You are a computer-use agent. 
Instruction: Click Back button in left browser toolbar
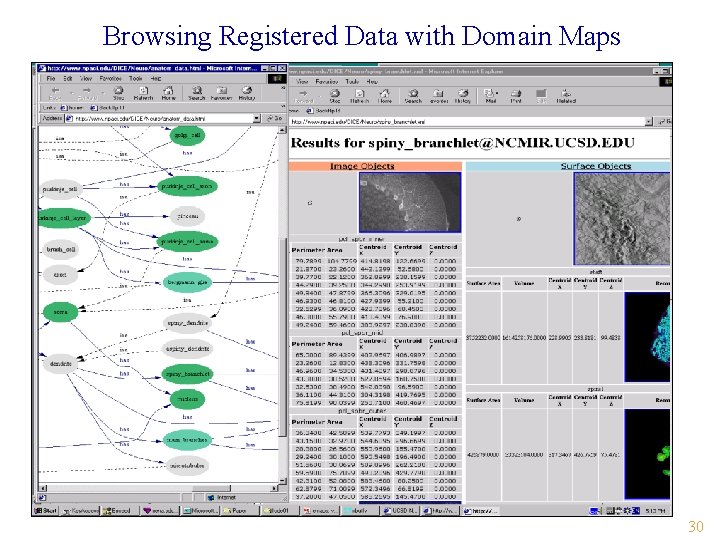(55, 93)
